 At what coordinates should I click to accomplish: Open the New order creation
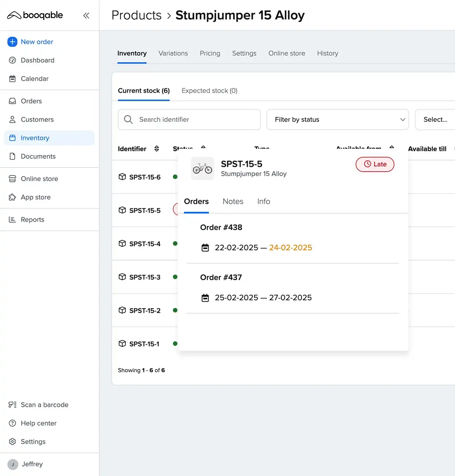coord(37,42)
